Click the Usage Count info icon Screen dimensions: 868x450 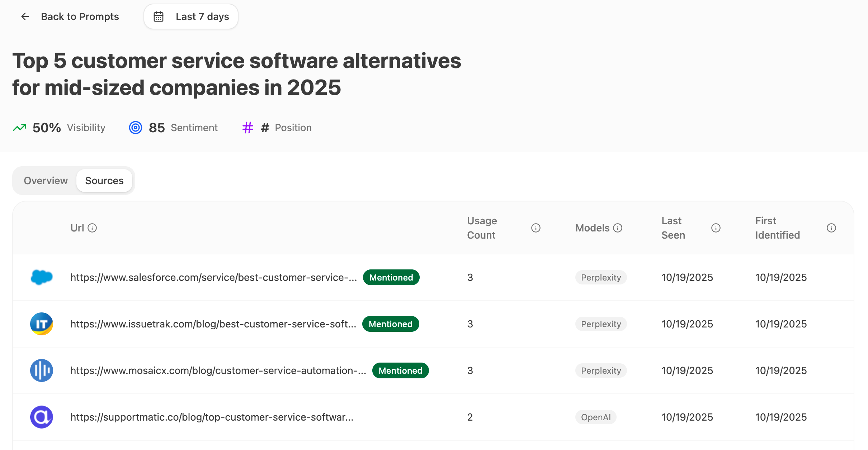click(x=536, y=228)
